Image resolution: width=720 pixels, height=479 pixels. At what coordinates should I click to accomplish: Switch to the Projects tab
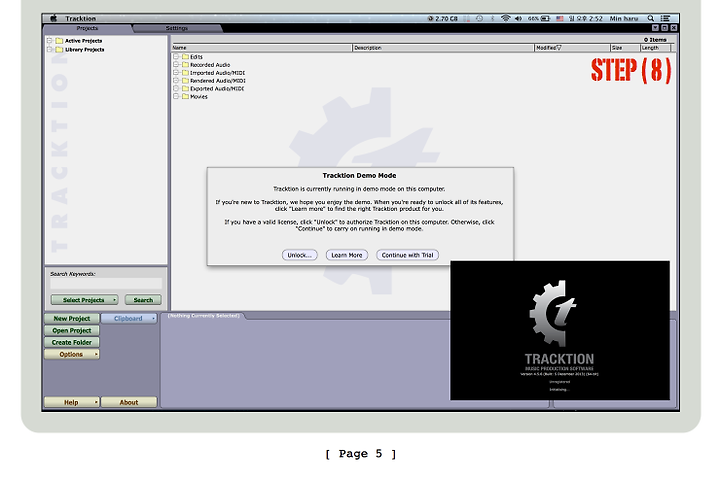(x=87, y=28)
